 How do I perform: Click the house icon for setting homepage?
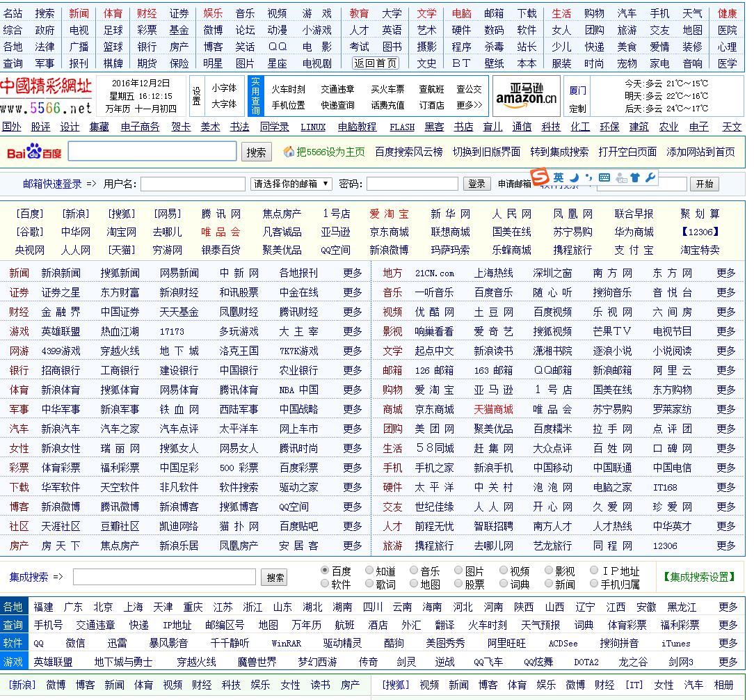(x=289, y=152)
